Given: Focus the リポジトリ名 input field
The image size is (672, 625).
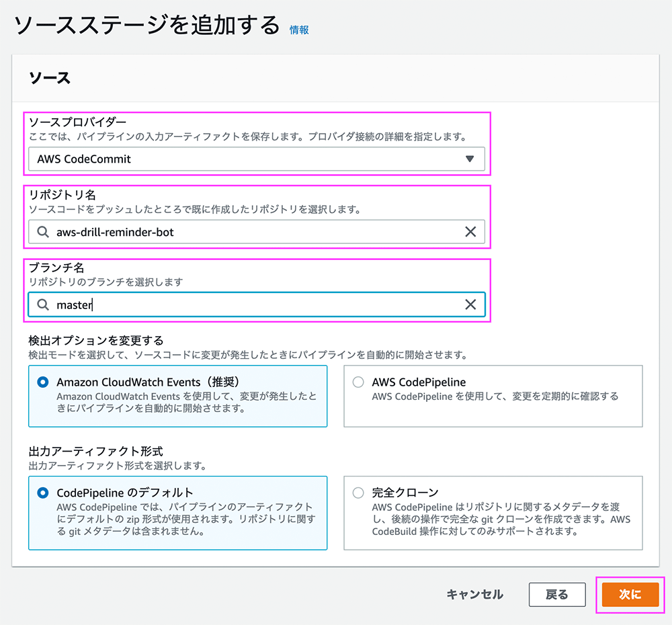Looking at the screenshot, I should (256, 232).
